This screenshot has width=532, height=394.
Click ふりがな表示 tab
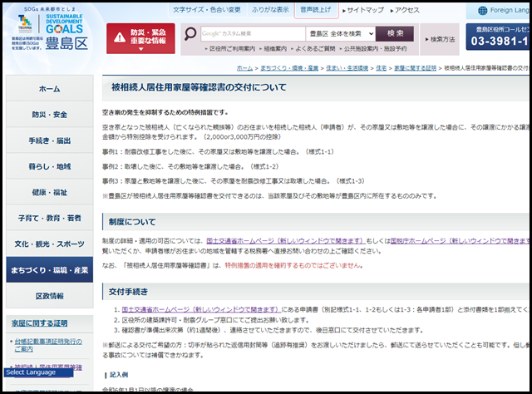(270, 10)
